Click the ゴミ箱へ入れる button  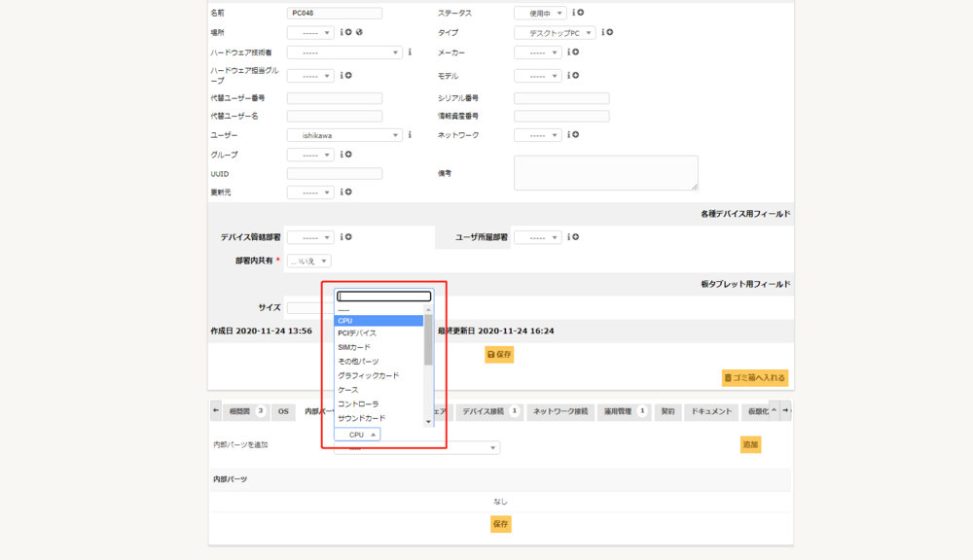point(755,377)
